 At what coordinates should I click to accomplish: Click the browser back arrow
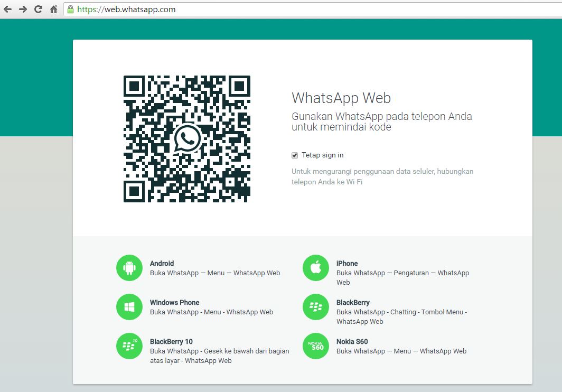coord(7,10)
